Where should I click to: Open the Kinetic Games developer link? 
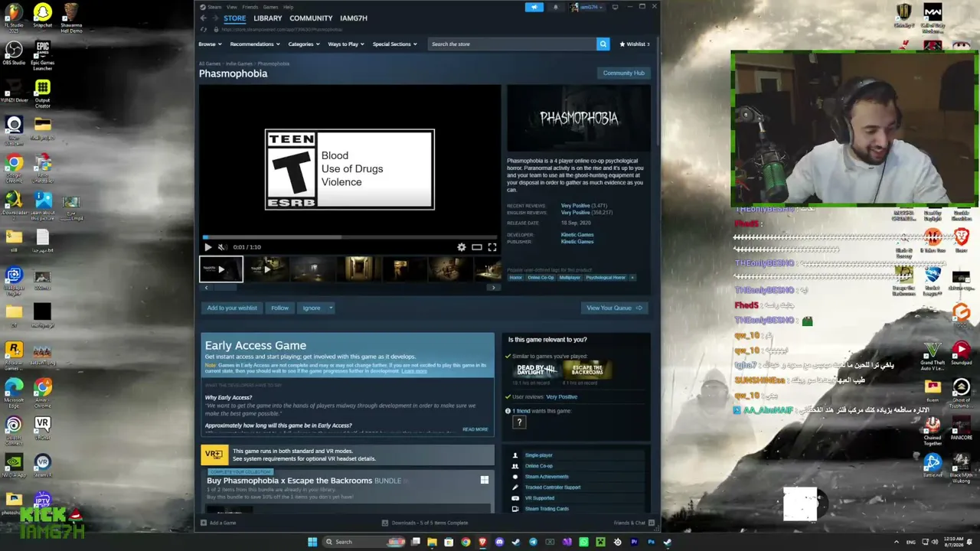577,234
